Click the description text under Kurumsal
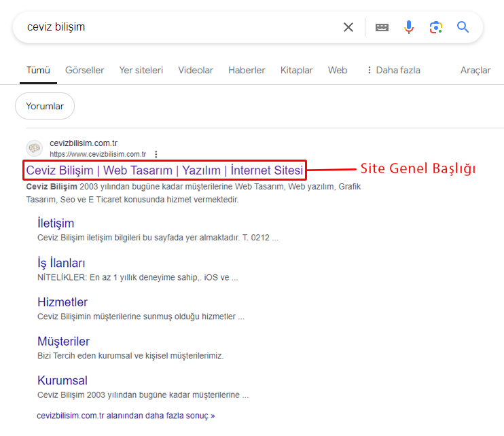 pyautogui.click(x=143, y=395)
